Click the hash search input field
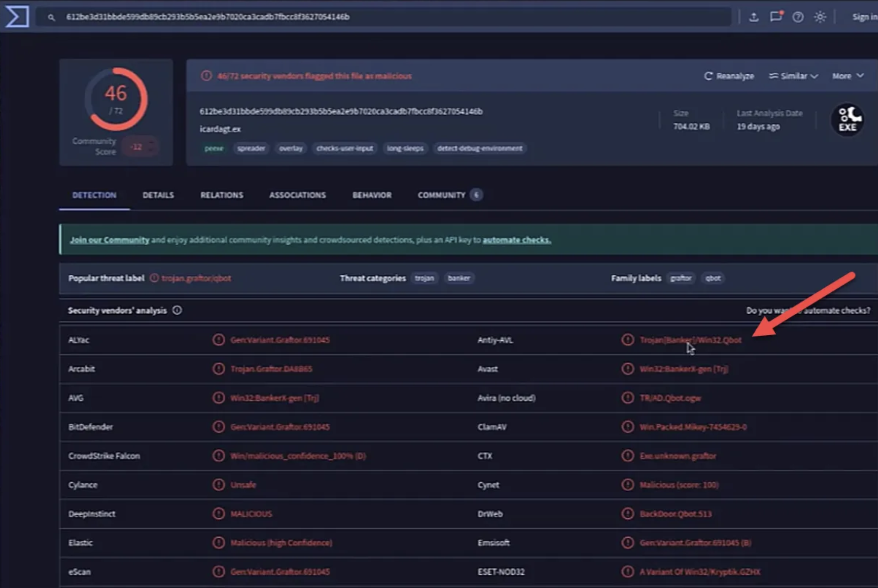Image resolution: width=878 pixels, height=588 pixels. pos(384,17)
